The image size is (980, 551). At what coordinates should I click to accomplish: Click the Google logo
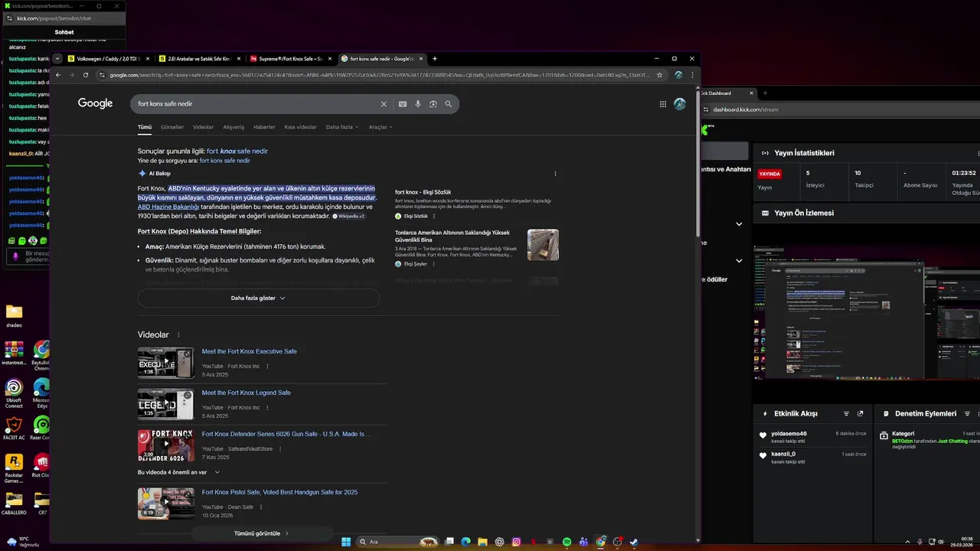(x=95, y=104)
